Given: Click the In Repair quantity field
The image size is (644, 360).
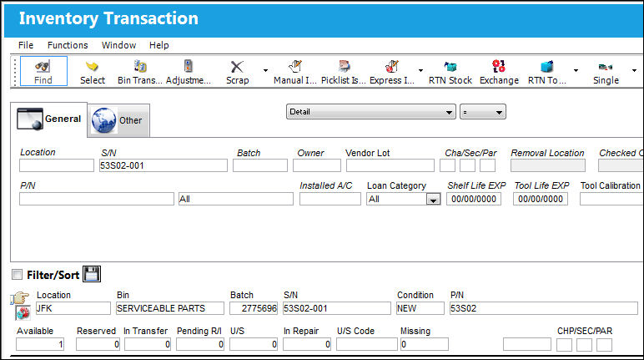Looking at the screenshot, I should click(x=307, y=344).
